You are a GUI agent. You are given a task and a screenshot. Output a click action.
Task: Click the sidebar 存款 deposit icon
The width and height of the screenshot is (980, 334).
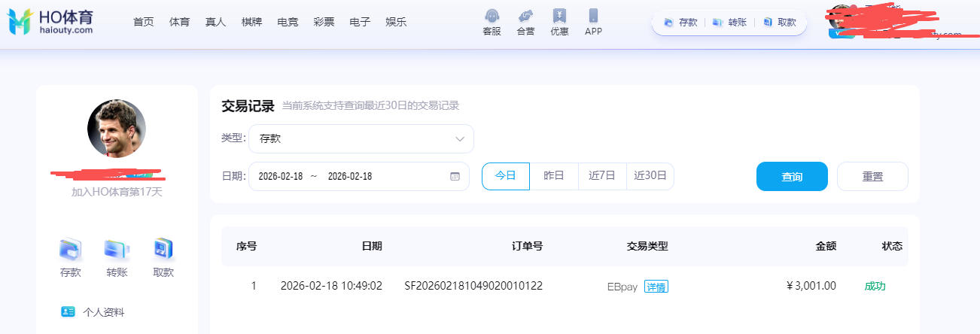70,249
